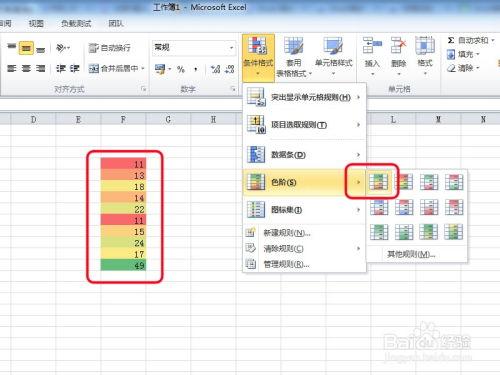Apply left text alignment
500x375 pixels.
pos(12,69)
